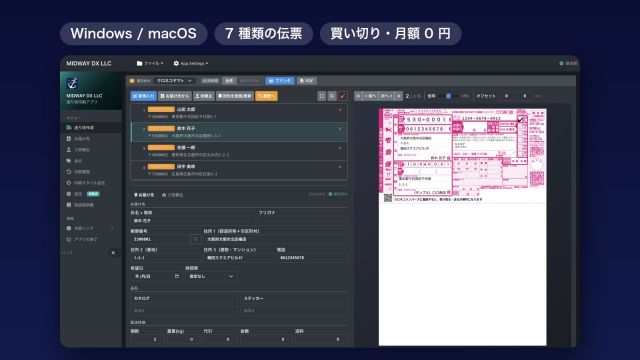640x360 pixels.
Task: Open the 指定なし time slot dropdown
Action: (211, 276)
